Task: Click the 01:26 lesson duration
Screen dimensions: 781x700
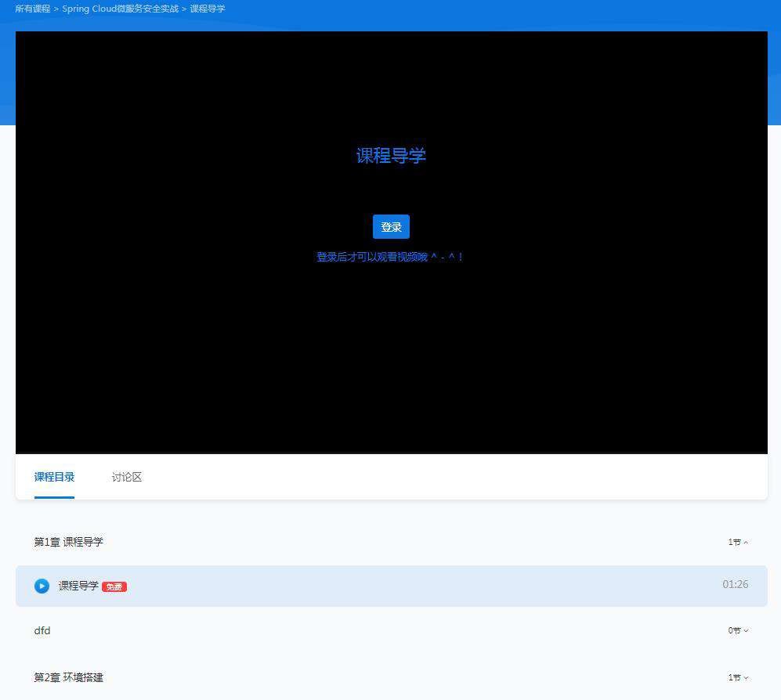Action: (736, 584)
